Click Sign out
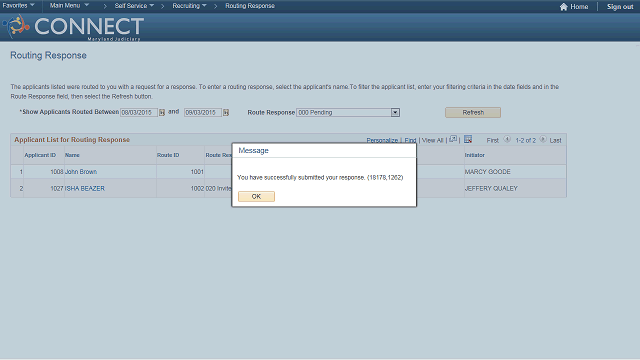Viewport: 640px width, 360px height. click(x=620, y=7)
